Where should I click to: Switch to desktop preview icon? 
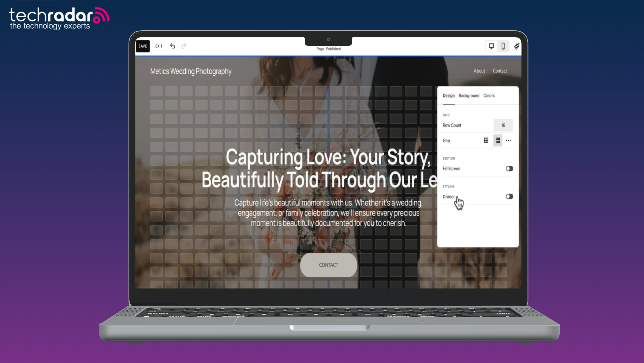pyautogui.click(x=492, y=46)
